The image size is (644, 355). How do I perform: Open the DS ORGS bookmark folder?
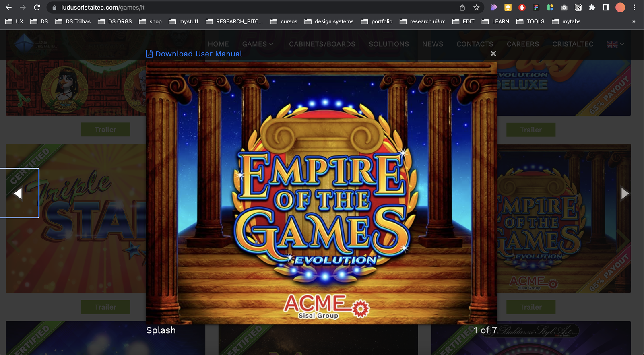click(x=115, y=21)
